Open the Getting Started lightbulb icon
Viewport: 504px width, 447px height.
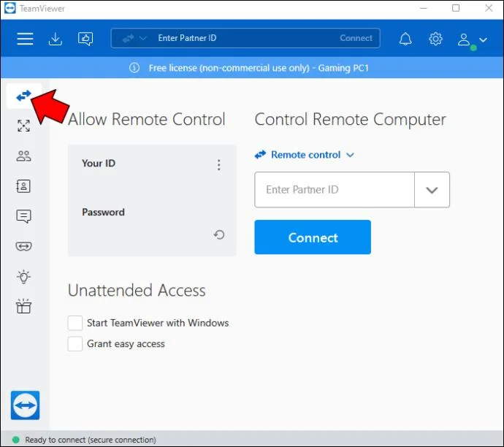point(24,277)
